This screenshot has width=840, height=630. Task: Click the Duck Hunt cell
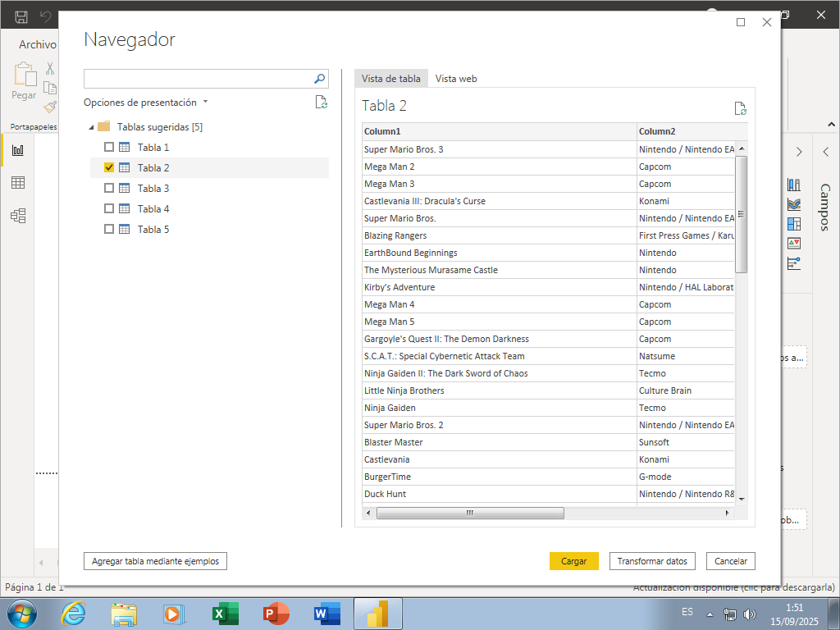coord(500,494)
